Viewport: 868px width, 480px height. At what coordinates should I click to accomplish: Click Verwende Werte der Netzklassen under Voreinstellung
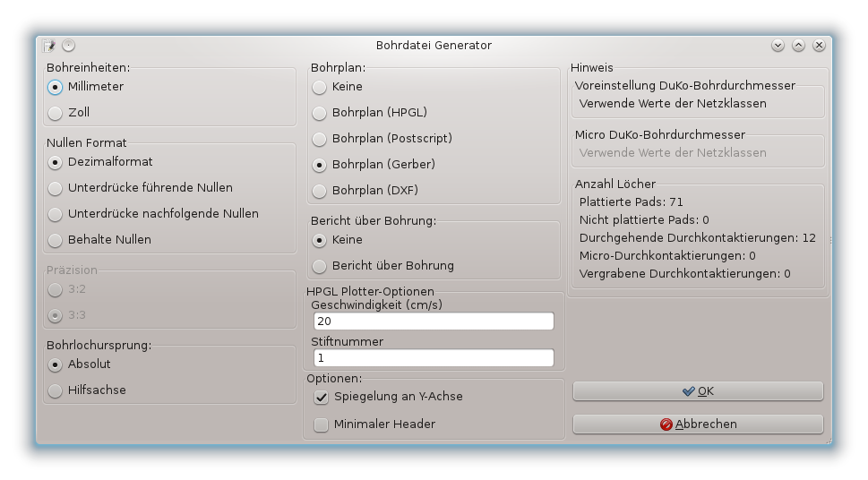click(673, 104)
